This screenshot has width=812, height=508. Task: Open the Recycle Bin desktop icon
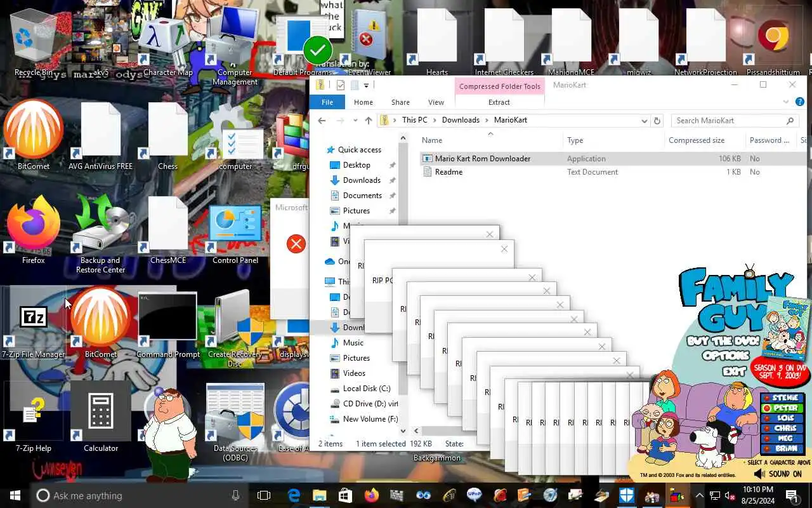[x=33, y=44]
